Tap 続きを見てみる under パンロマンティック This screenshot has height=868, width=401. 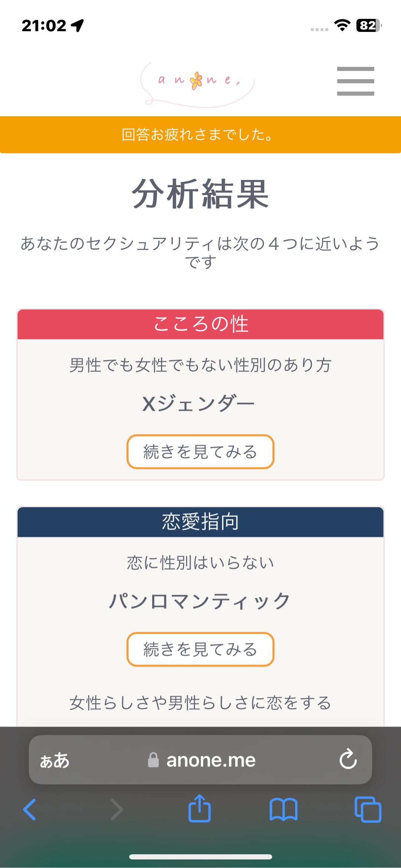coord(200,649)
